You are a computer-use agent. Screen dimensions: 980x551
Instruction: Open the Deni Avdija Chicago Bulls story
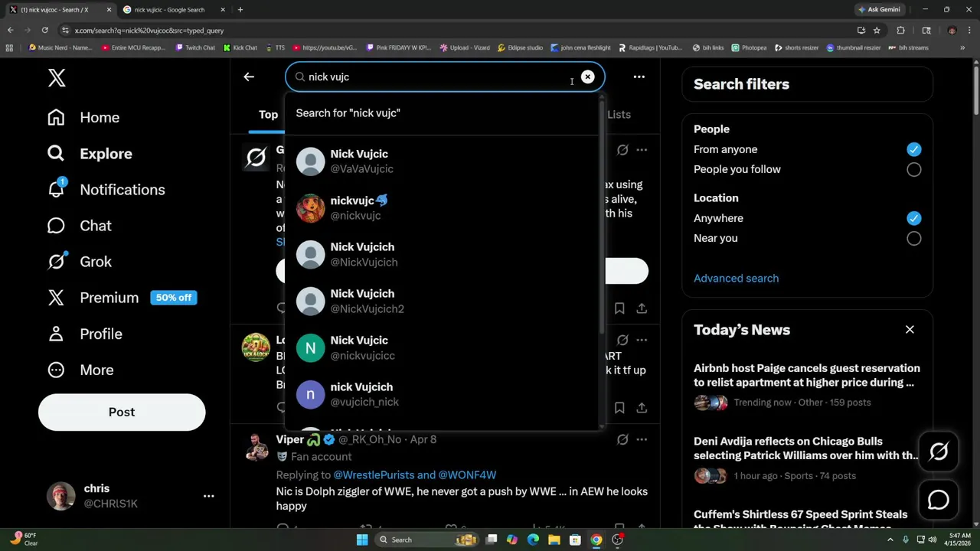tap(807, 458)
